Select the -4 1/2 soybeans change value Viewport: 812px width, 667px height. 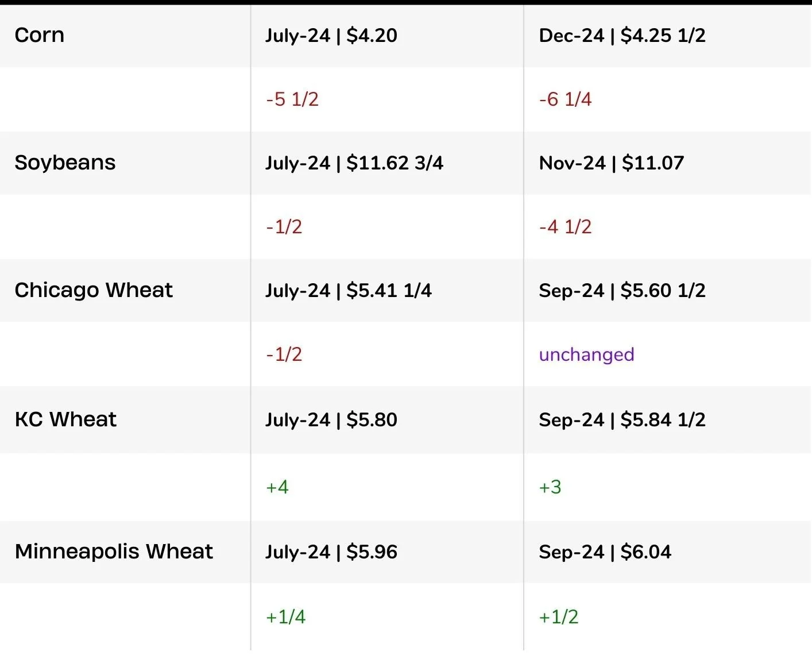tap(565, 227)
